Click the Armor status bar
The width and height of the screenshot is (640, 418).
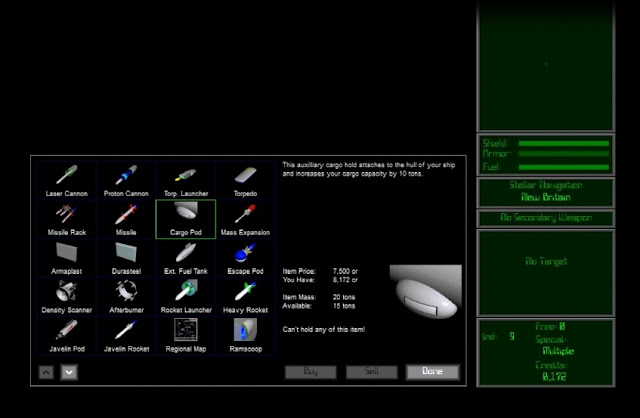[564, 153]
